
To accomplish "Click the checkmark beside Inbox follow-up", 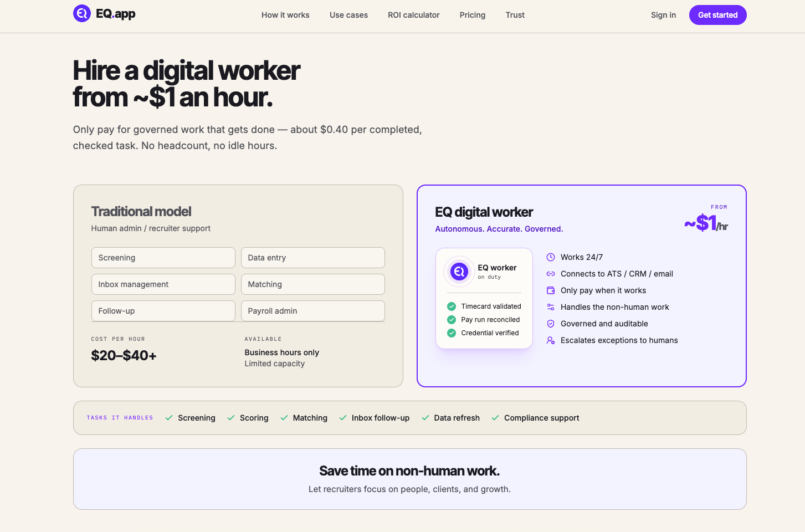I will [343, 418].
